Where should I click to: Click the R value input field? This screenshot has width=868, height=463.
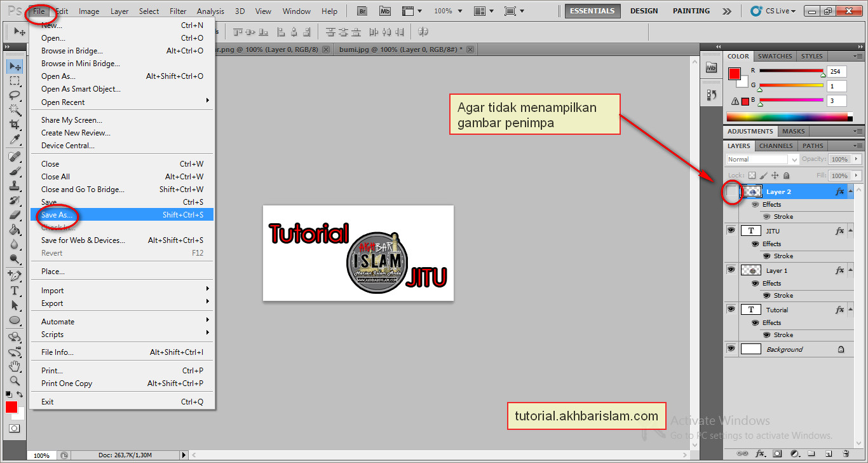point(837,71)
